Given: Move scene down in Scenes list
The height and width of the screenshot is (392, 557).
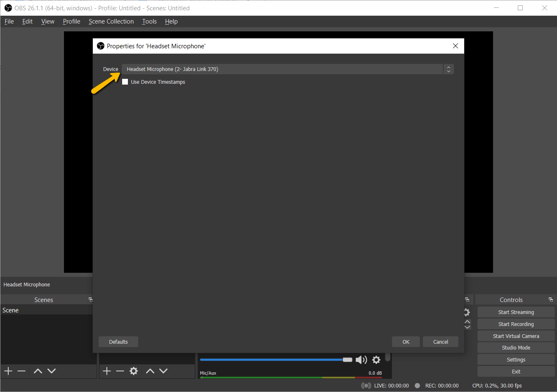Looking at the screenshot, I should (52, 371).
